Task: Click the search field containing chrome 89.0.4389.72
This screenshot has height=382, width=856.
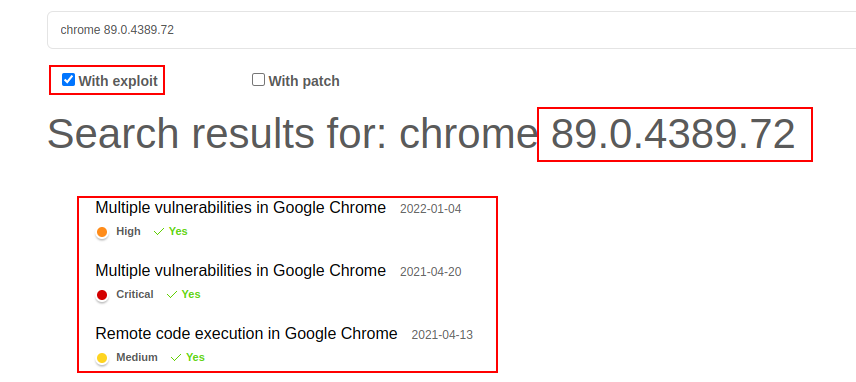Action: (451, 30)
